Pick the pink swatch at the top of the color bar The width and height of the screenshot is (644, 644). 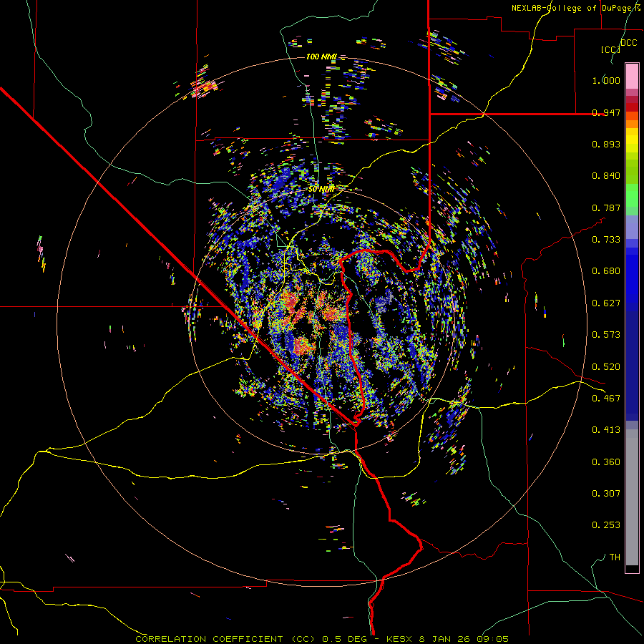632,76
